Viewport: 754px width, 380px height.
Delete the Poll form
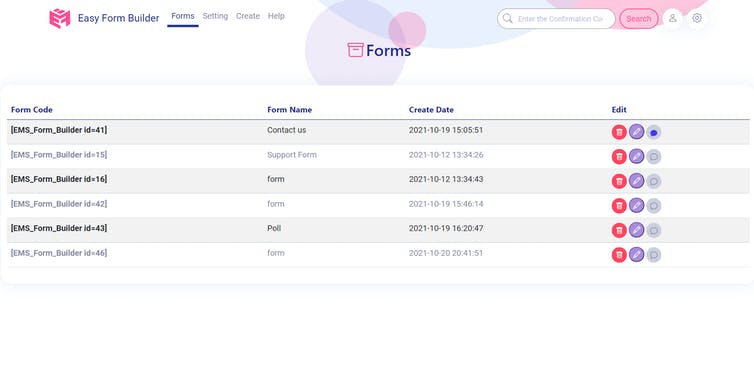[619, 230]
